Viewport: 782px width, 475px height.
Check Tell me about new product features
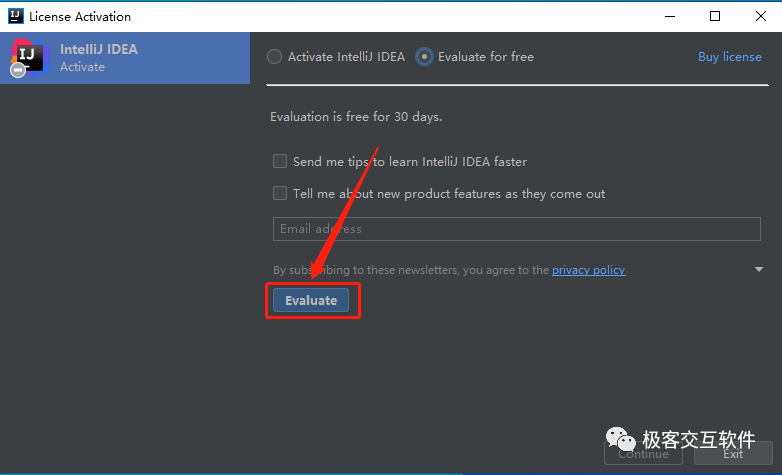[x=280, y=193]
